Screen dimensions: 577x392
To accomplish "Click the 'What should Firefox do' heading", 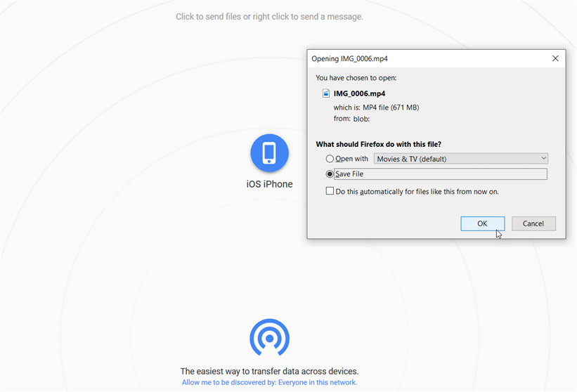I will click(x=378, y=144).
